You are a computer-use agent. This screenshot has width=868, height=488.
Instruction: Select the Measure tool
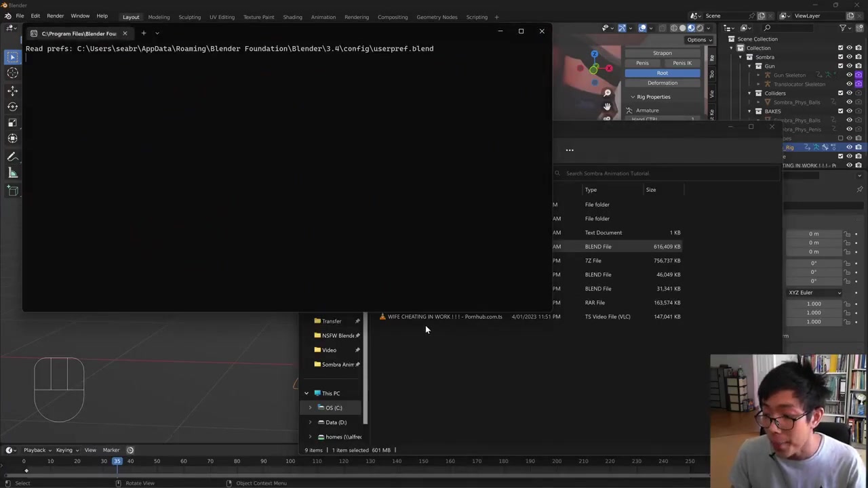point(12,173)
